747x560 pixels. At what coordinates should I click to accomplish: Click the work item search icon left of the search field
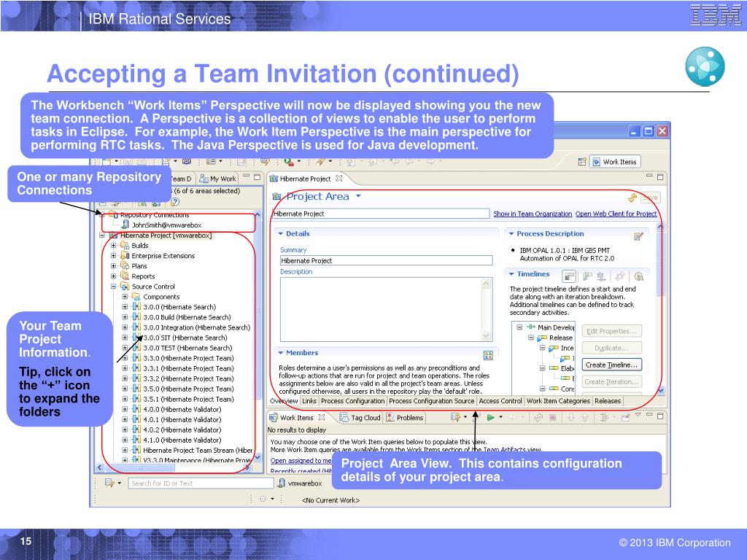tap(109, 483)
